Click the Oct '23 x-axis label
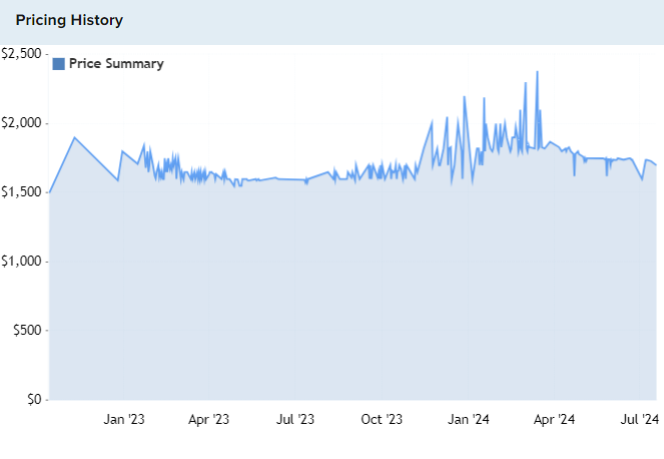Screen dimensions: 664x459 tap(382, 419)
